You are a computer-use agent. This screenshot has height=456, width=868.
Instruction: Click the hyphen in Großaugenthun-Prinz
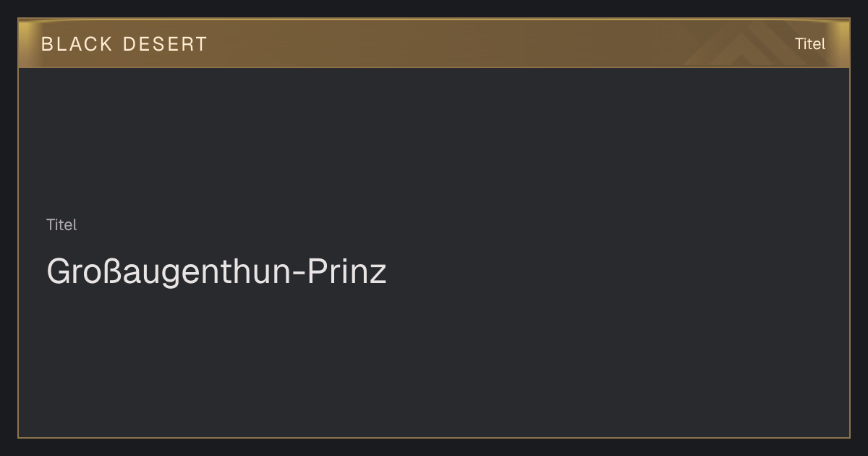pyautogui.click(x=299, y=274)
